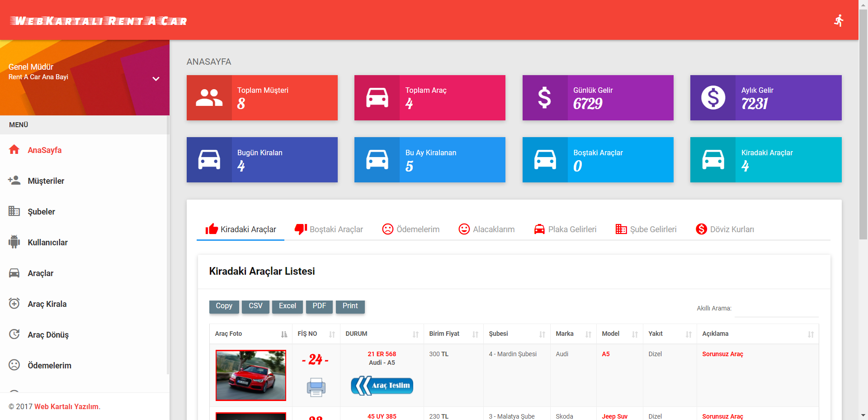
Task: Click the home icon beside AnaSayfa
Action: [x=14, y=150]
